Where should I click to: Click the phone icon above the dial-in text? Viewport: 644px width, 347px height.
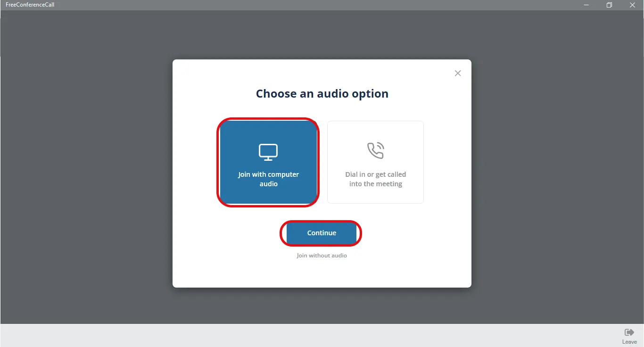coord(375,150)
